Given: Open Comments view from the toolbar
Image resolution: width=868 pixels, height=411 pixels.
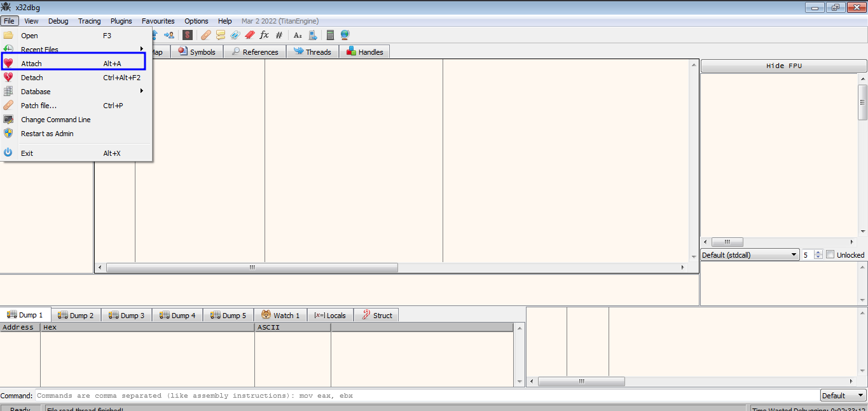Looking at the screenshot, I should click(x=221, y=35).
